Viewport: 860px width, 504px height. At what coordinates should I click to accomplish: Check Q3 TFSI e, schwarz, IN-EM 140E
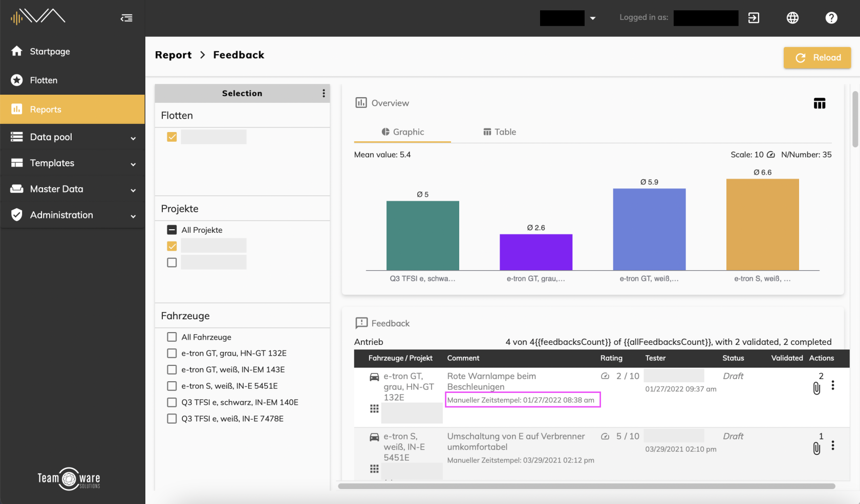pos(172,402)
